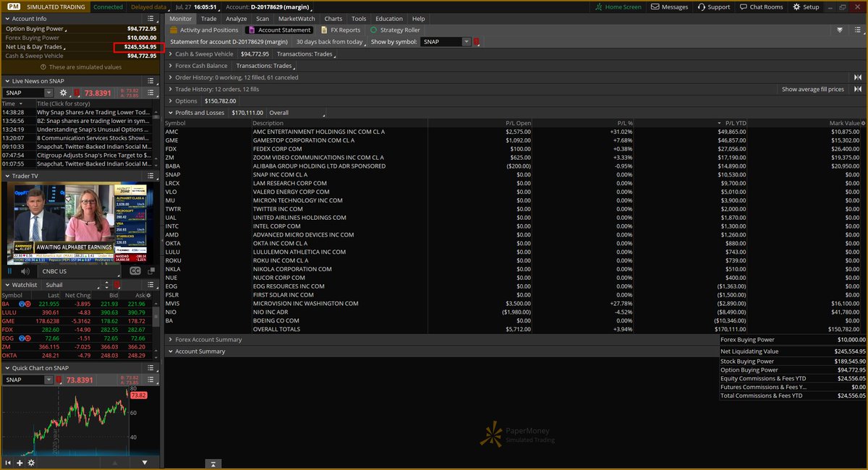Screen dimensions: 868x470
Task: Collapse Order History columns icon
Action: click(858, 77)
